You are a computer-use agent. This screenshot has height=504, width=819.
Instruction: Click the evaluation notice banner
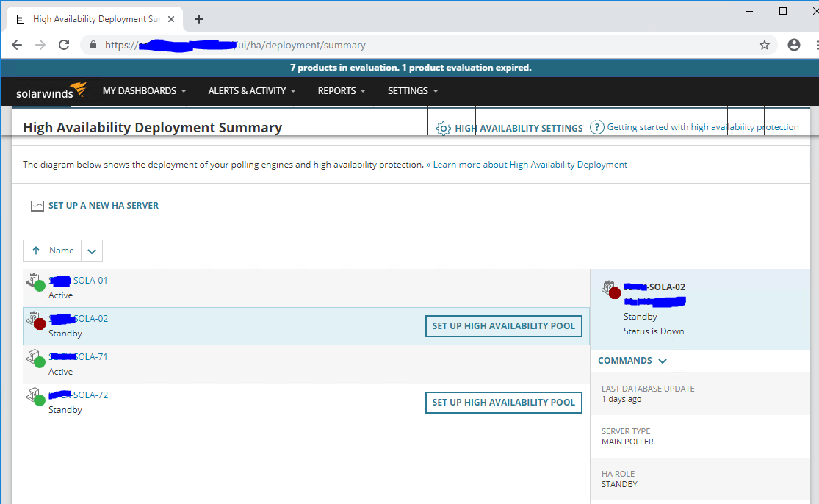pos(411,68)
